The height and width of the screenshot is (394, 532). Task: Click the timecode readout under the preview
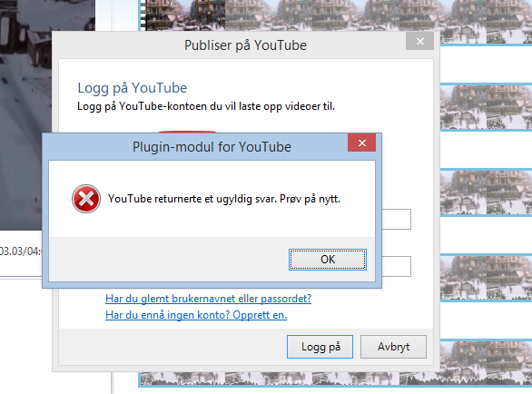(x=20, y=251)
